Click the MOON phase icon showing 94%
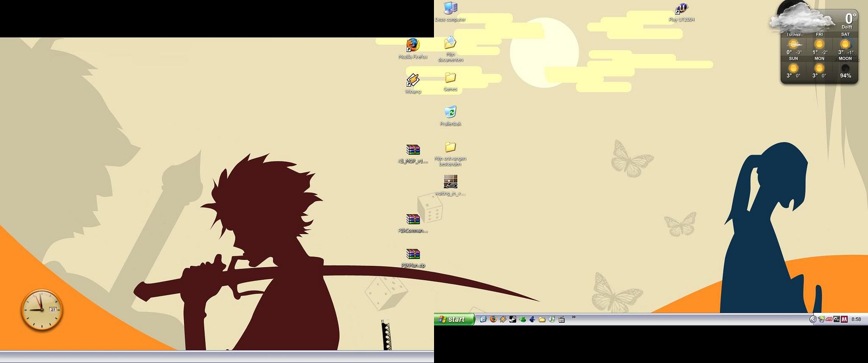 point(845,68)
